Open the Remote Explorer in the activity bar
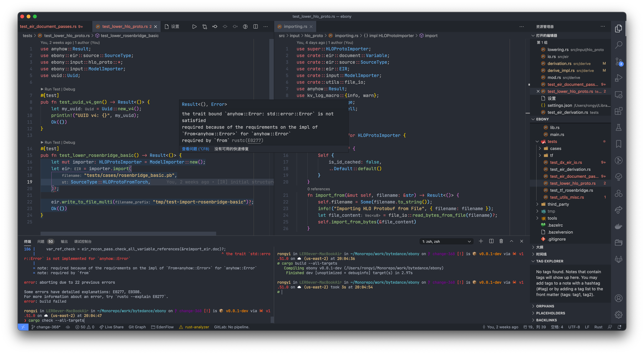Screen dimensions: 644x354 (619, 94)
